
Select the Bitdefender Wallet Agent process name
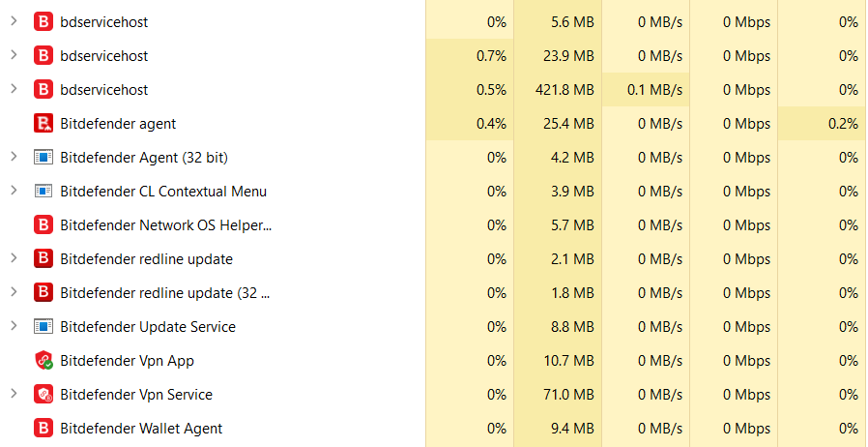(141, 429)
